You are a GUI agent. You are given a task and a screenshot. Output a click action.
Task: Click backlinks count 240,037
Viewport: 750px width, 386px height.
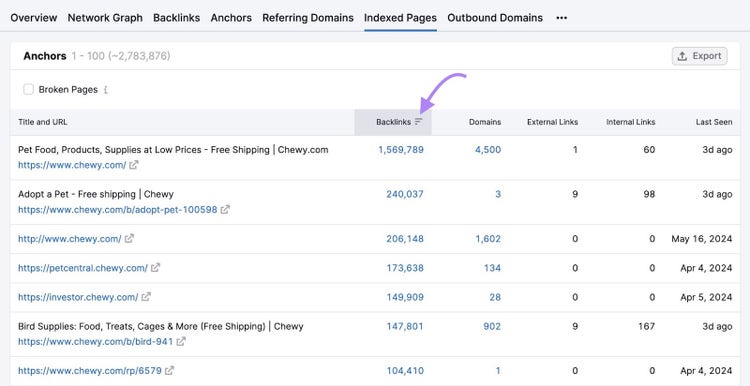(405, 194)
